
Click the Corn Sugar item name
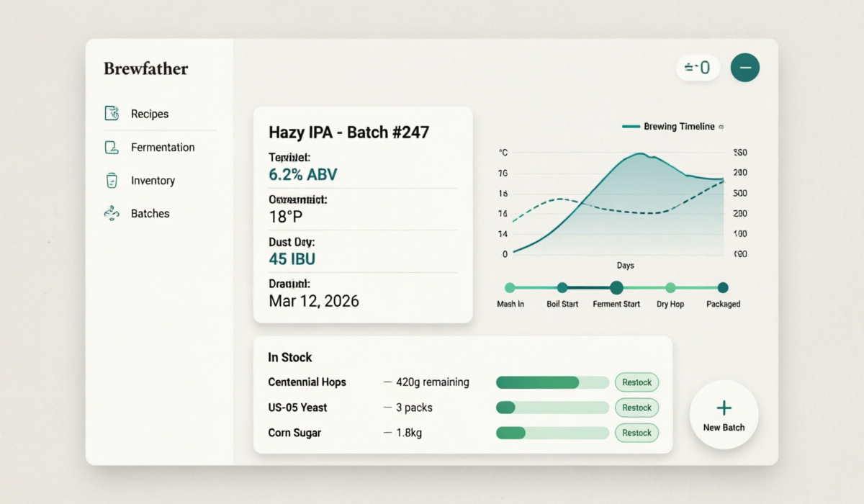click(x=294, y=433)
